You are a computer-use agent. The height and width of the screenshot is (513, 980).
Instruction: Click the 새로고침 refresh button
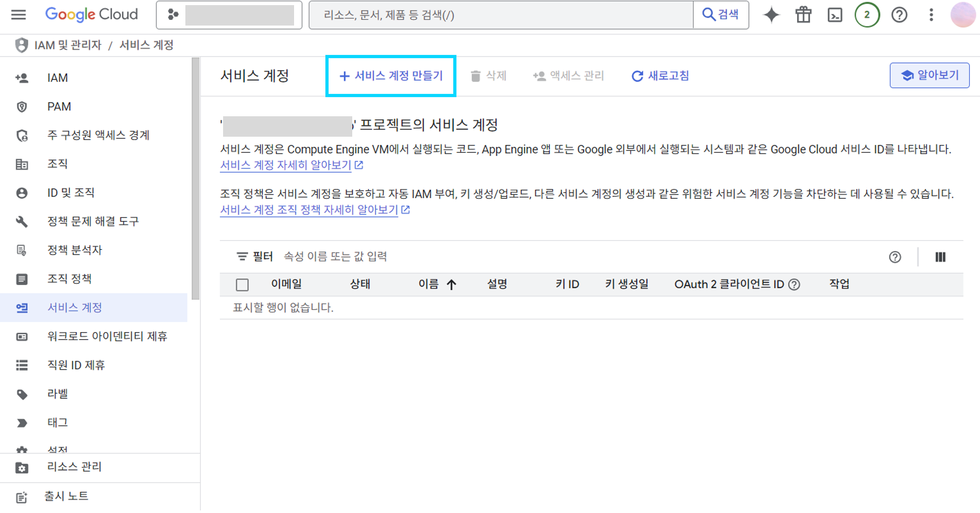click(x=660, y=76)
